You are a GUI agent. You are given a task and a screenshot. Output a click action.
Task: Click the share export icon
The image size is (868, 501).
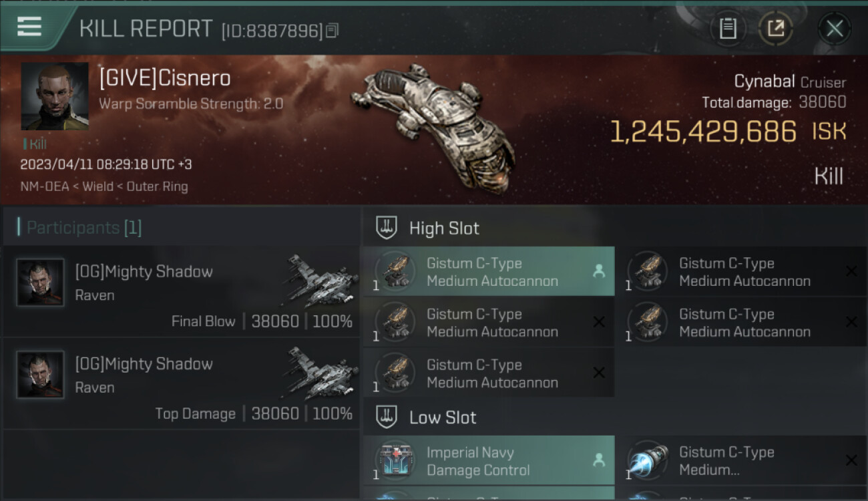pyautogui.click(x=776, y=29)
